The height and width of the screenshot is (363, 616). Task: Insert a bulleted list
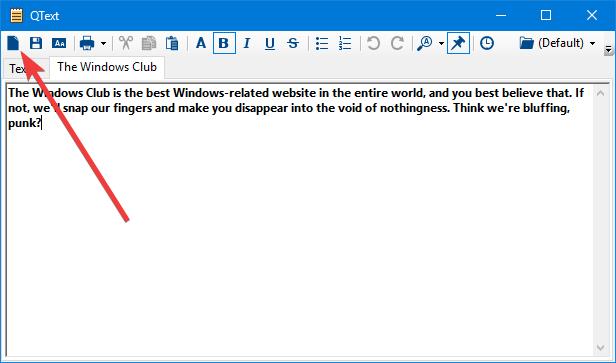click(x=322, y=43)
